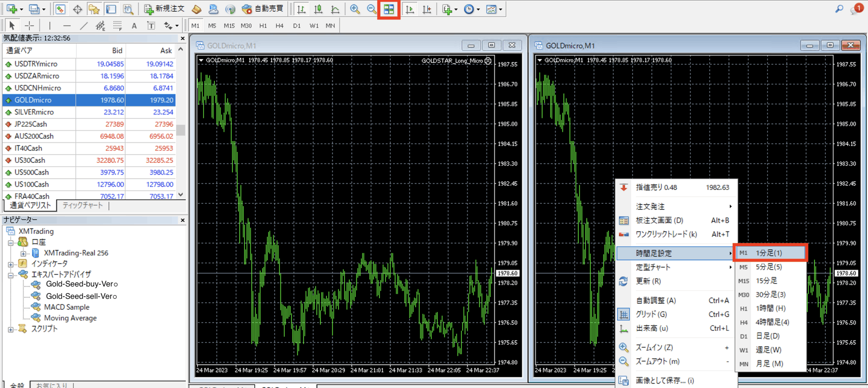
Task: Open the notification bubble with badge 1
Action: [x=856, y=9]
